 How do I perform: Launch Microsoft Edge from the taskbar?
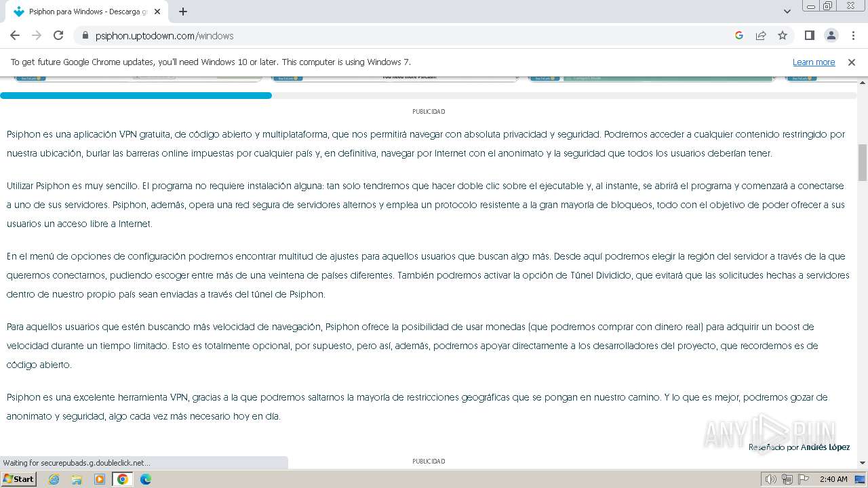coord(146,479)
